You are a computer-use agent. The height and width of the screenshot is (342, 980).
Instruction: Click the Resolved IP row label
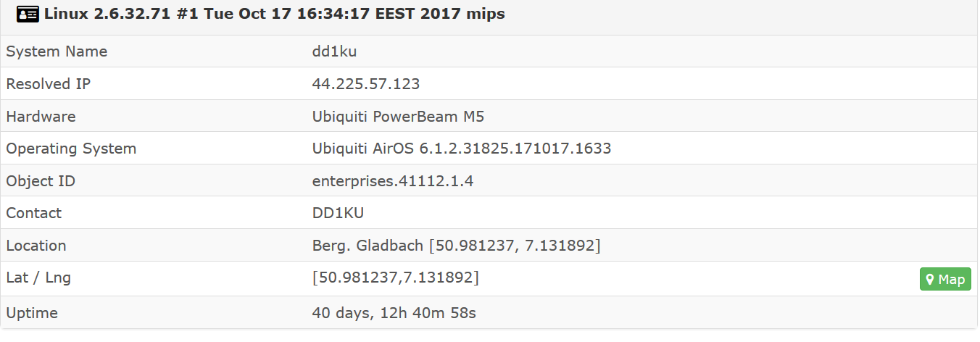pyautogui.click(x=49, y=84)
